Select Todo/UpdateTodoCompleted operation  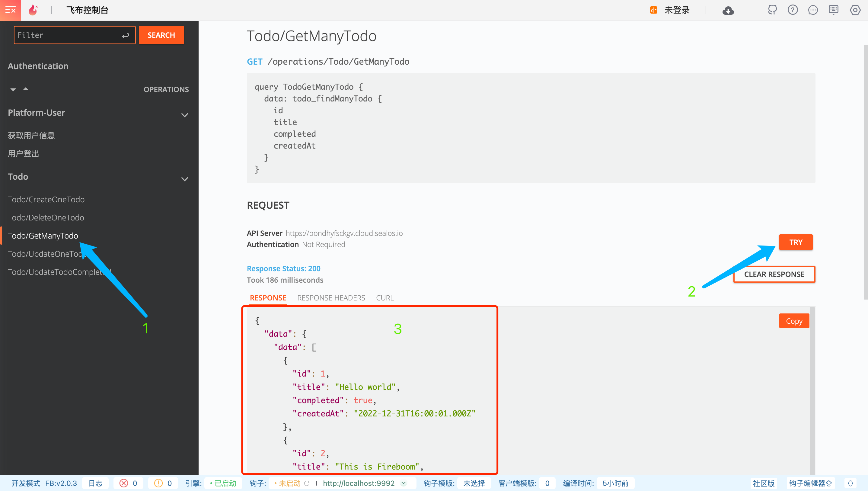[x=59, y=272]
